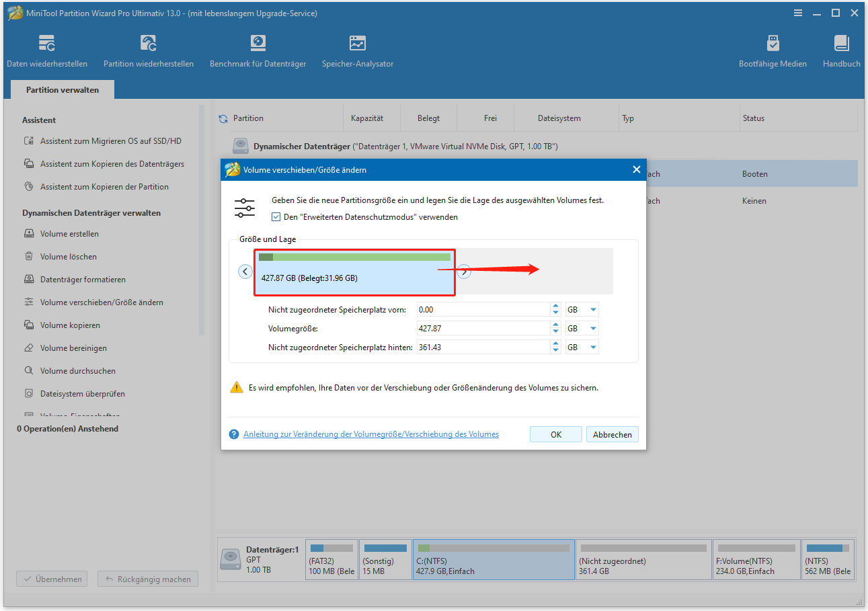Open the hamburger menu in the title bar

point(798,12)
